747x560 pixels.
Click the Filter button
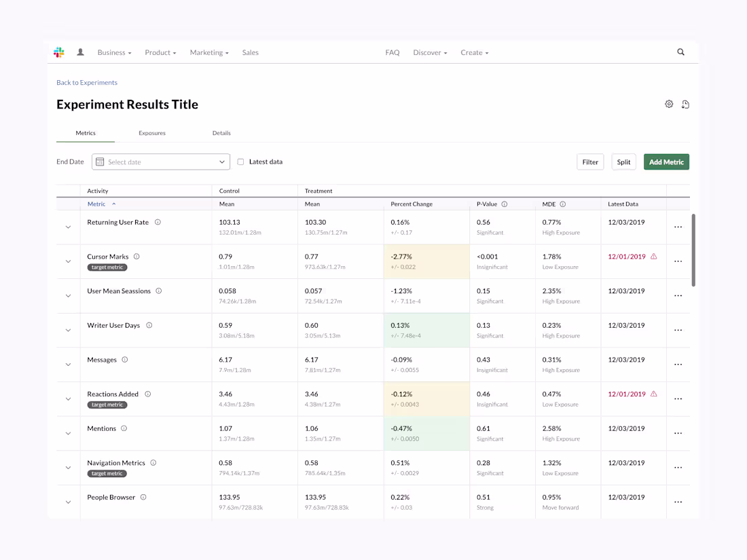tap(590, 162)
